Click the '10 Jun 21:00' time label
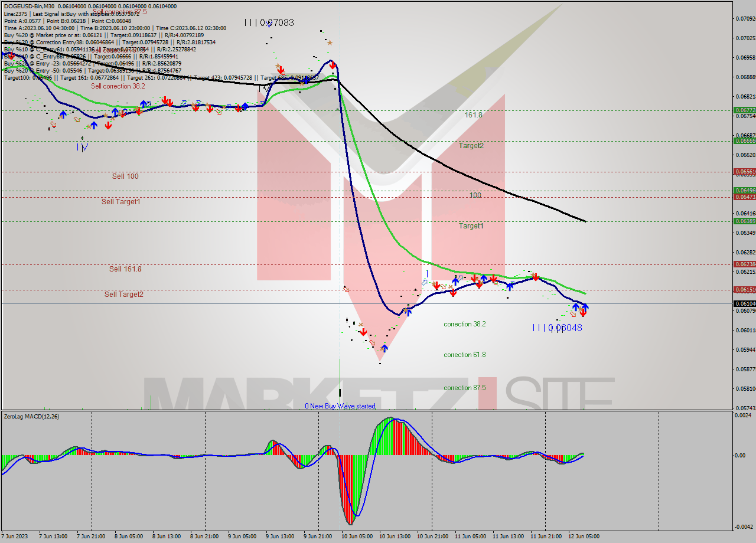Viewport: 756px width, 543px height. (x=432, y=537)
